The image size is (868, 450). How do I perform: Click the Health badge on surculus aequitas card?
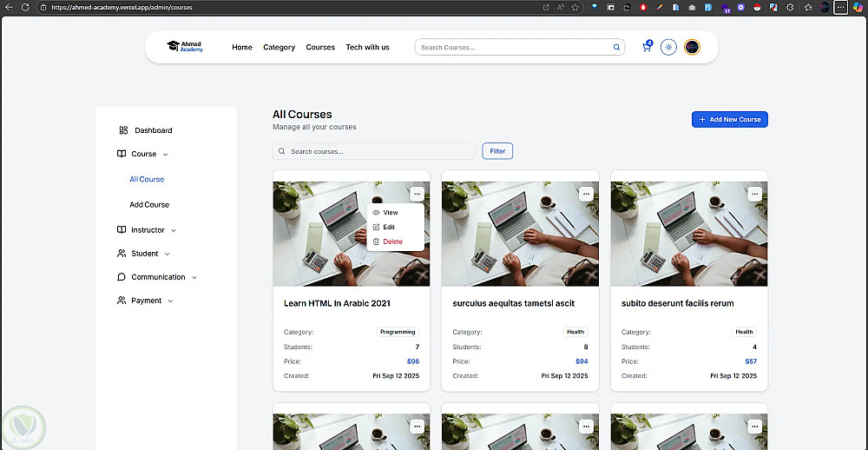tap(575, 332)
